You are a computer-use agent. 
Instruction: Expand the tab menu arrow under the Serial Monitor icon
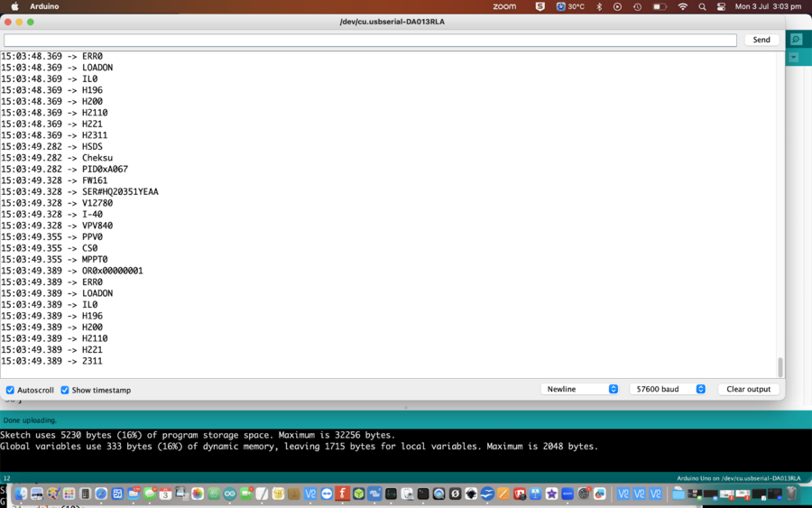pos(793,58)
